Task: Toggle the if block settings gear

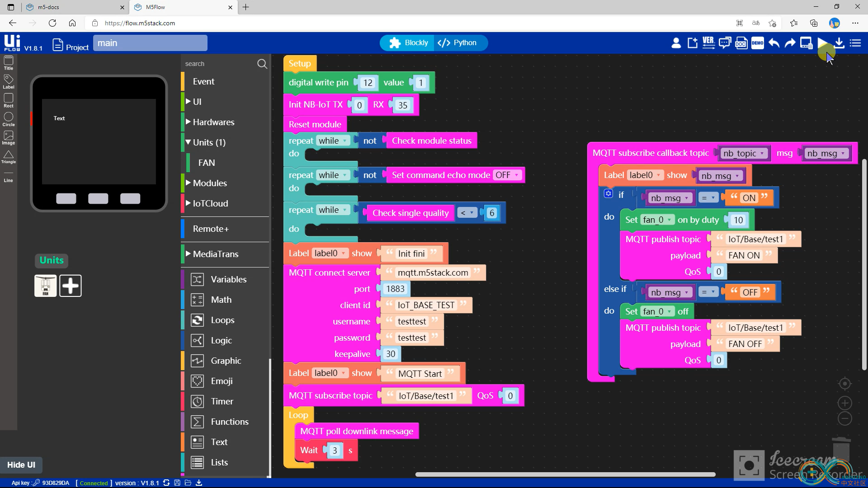Action: [x=609, y=194]
